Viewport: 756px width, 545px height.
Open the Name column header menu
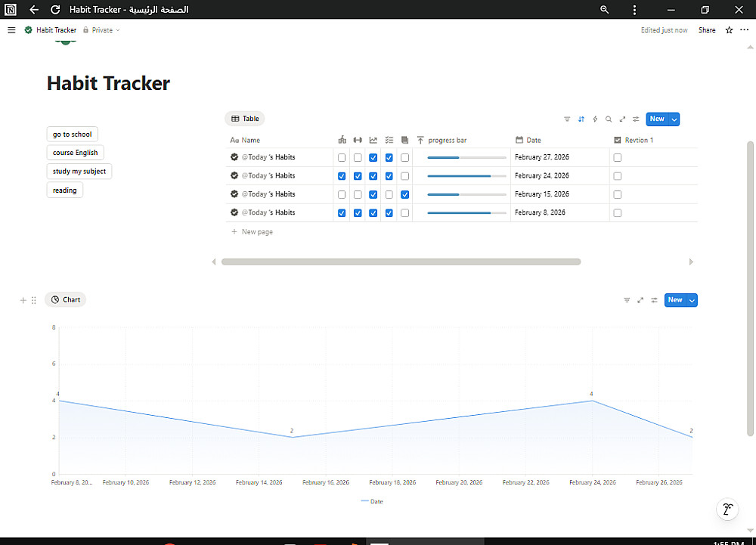245,141
